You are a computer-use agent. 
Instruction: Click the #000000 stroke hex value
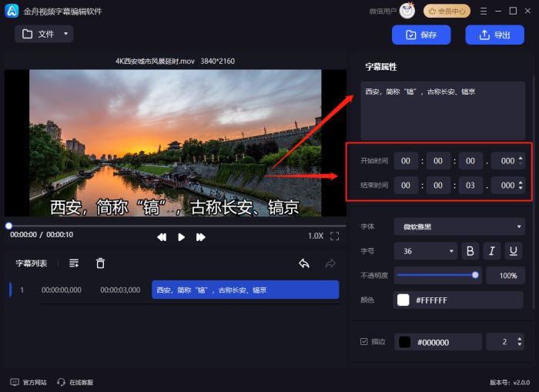coord(433,343)
